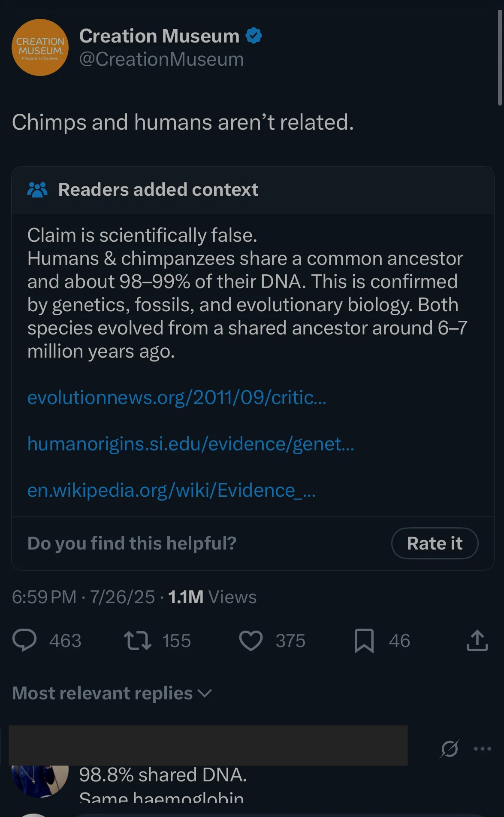This screenshot has width=504, height=817.
Task: Open the reply author's profile picture
Action: coord(40,781)
